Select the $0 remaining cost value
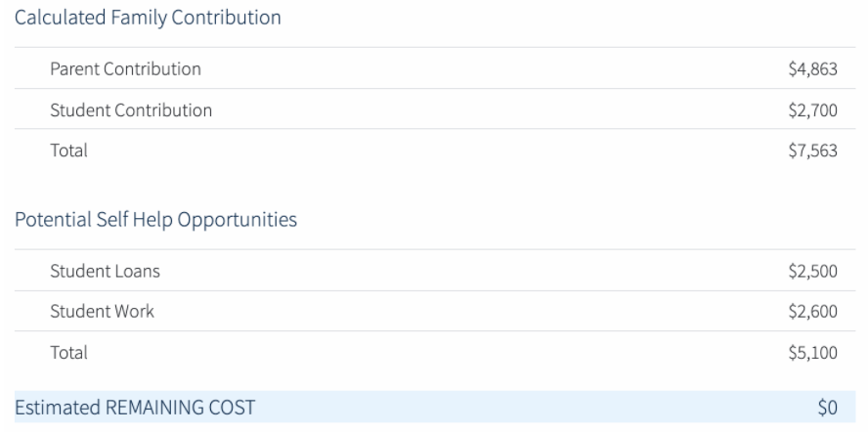Screen dimensions: 868x434 point(828,408)
